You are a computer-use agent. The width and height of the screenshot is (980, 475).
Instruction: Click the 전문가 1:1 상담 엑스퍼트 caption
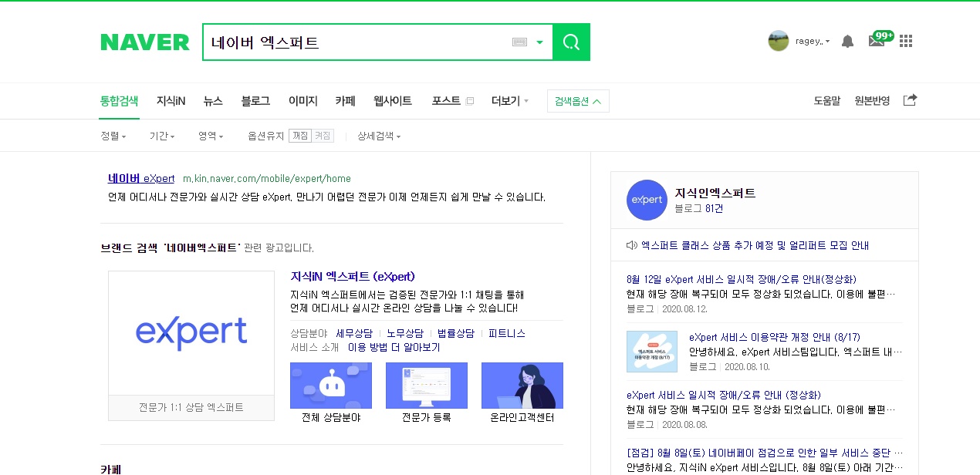[x=191, y=407]
